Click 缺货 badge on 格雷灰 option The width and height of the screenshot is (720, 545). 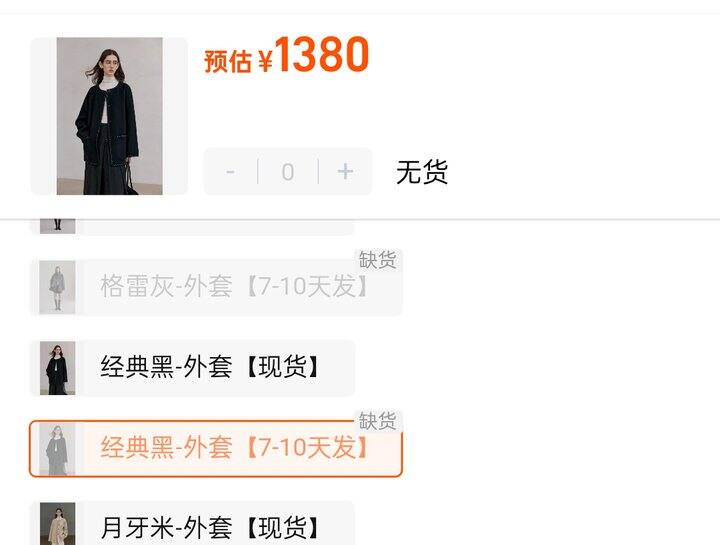(x=377, y=260)
